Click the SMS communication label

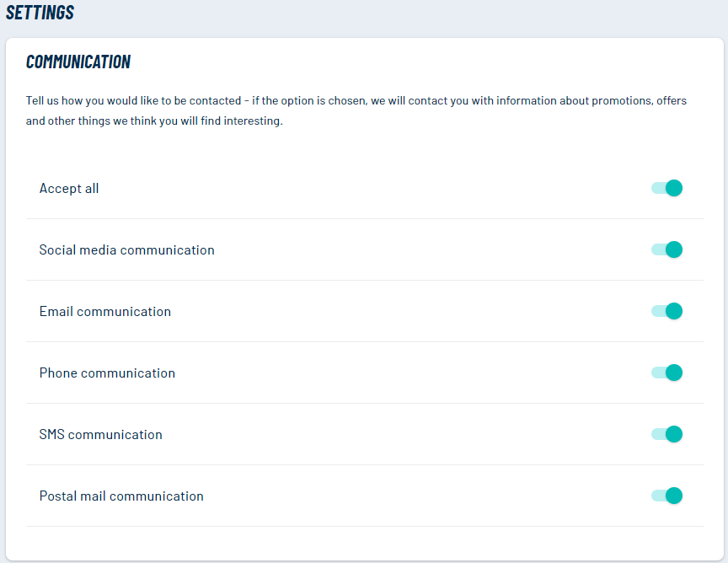[x=101, y=435]
